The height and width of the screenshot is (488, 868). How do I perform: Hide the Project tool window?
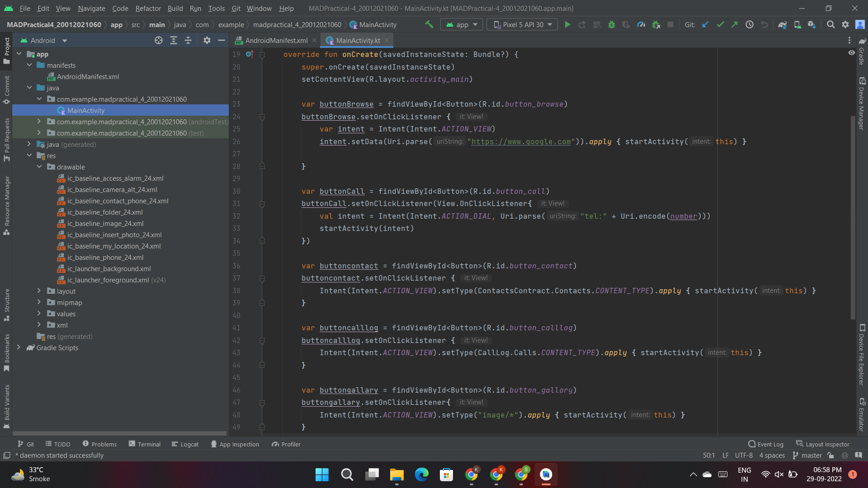(x=222, y=40)
